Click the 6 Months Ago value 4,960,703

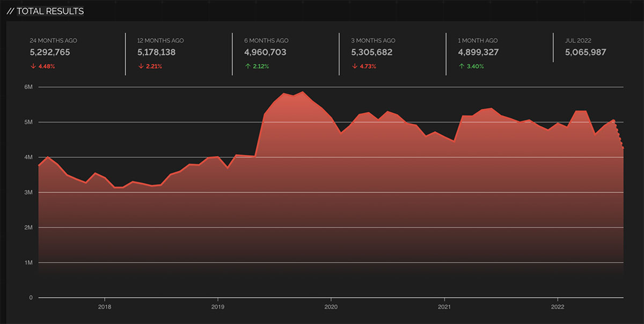click(265, 52)
